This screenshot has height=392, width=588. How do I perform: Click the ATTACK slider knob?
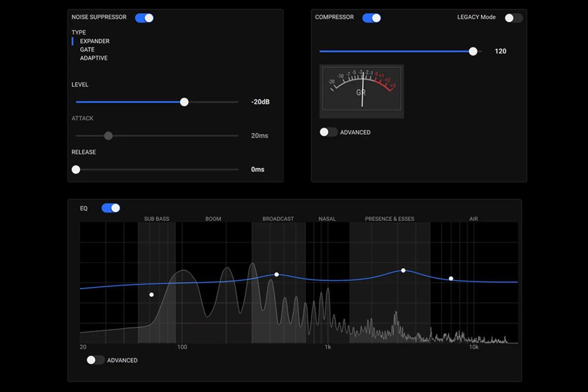point(108,136)
